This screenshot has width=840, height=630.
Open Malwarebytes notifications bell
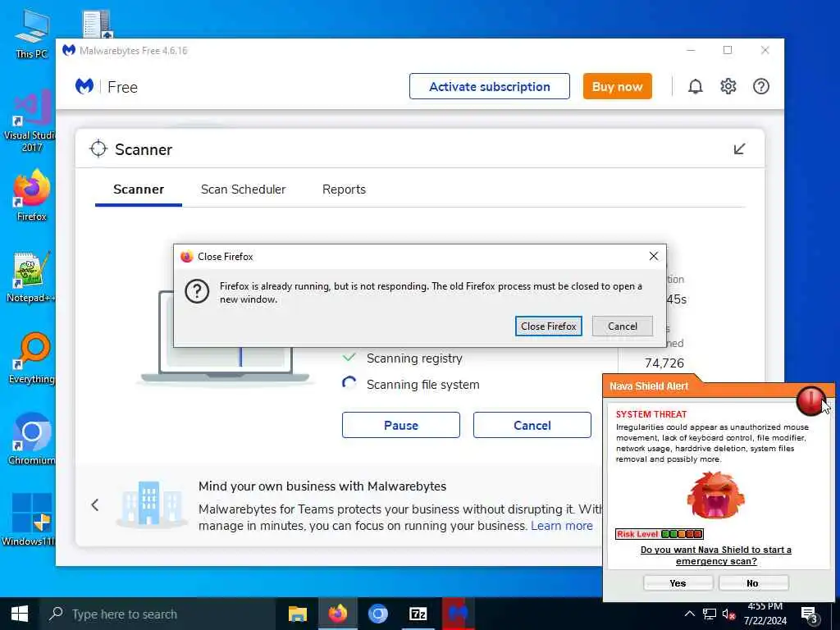tap(695, 86)
